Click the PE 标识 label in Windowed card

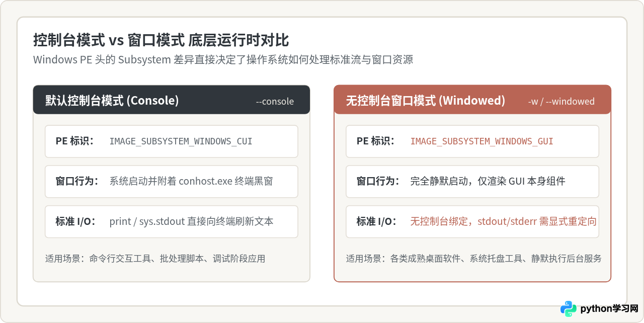[375, 141]
